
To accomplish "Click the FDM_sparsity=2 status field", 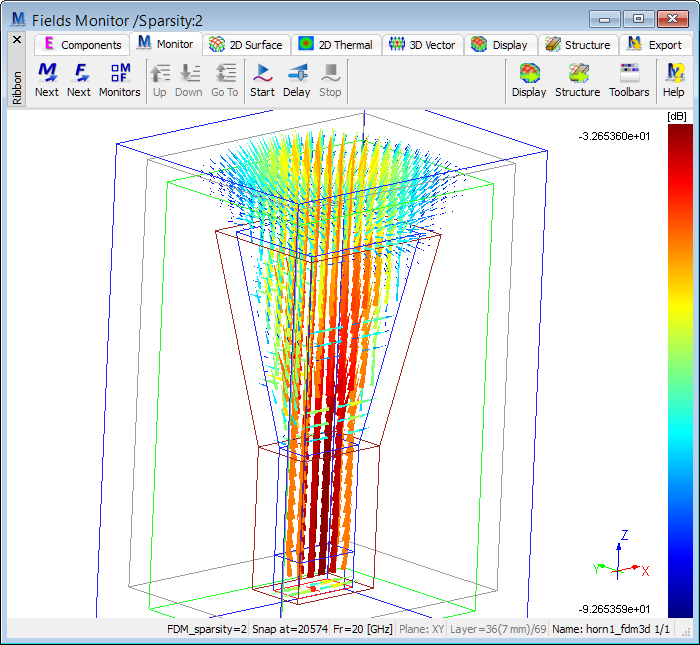I will pos(207,629).
